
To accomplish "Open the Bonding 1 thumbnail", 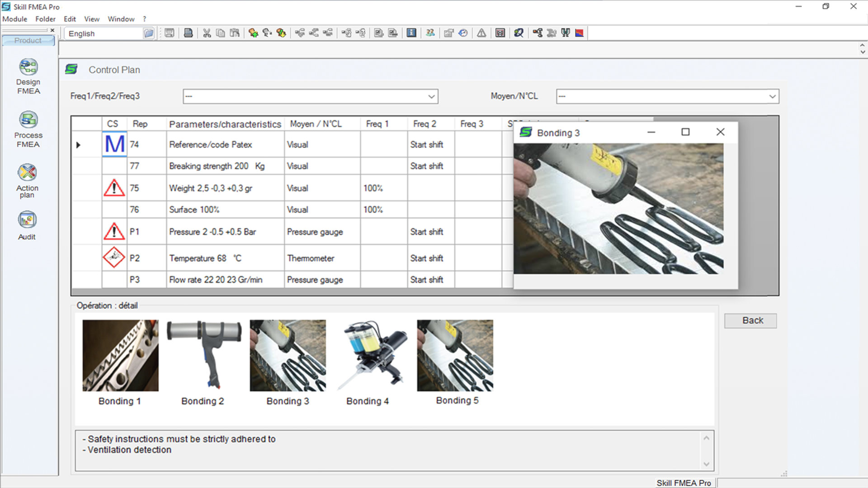I will click(x=120, y=355).
